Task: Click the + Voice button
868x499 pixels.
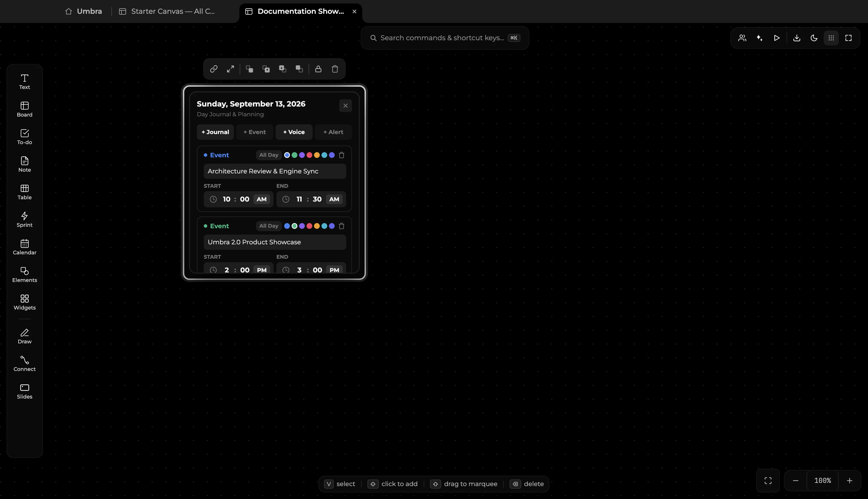Action: (x=294, y=132)
